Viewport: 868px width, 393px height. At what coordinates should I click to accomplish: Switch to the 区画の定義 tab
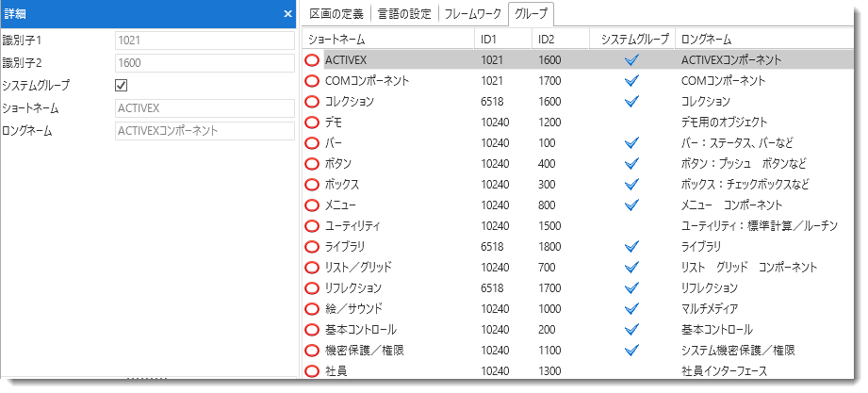coord(337,14)
